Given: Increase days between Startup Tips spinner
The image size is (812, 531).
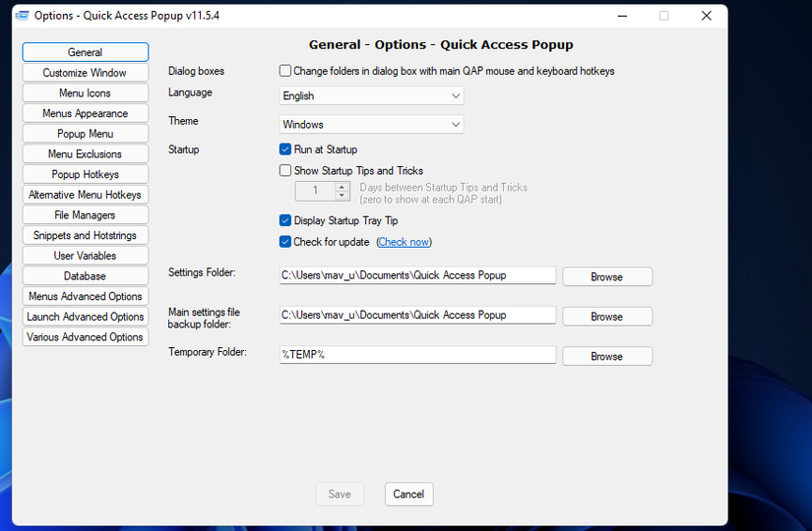Looking at the screenshot, I should 344,187.
